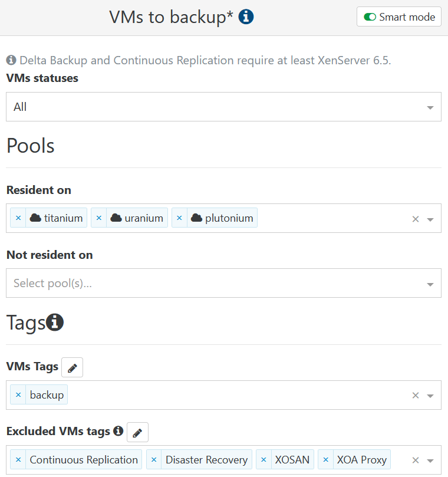448x477 pixels.
Task: Remove the uranium pool with its x button
Action: [98, 217]
